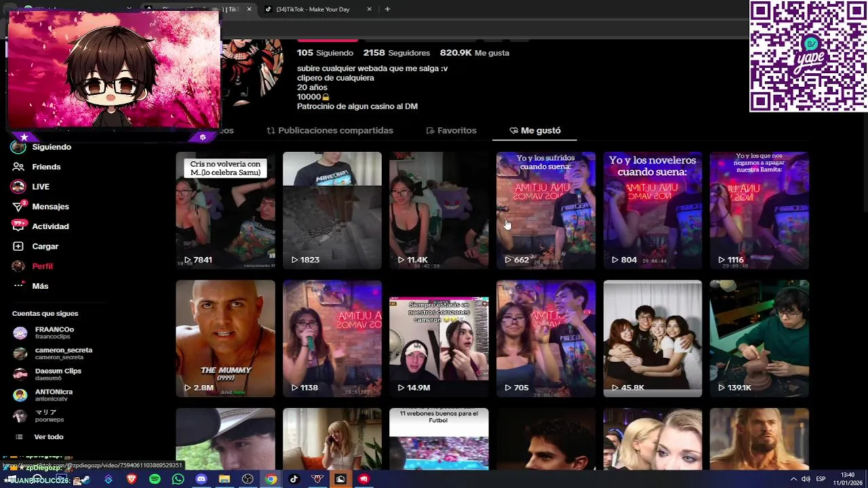Open Friends in the sidebar
This screenshot has height=488, width=868.
37,167
